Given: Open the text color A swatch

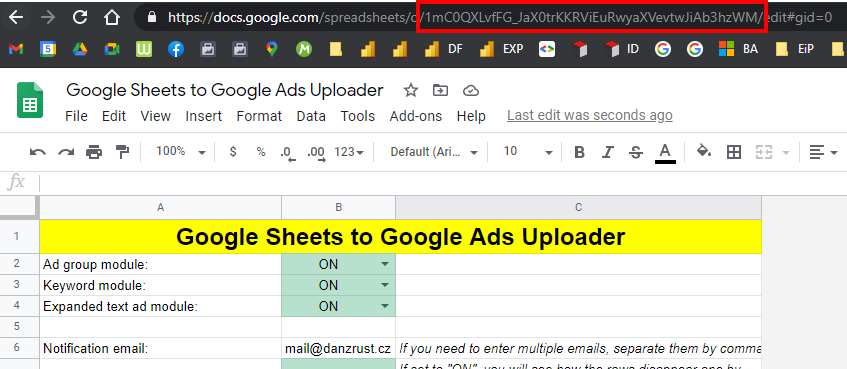Looking at the screenshot, I should click(666, 153).
